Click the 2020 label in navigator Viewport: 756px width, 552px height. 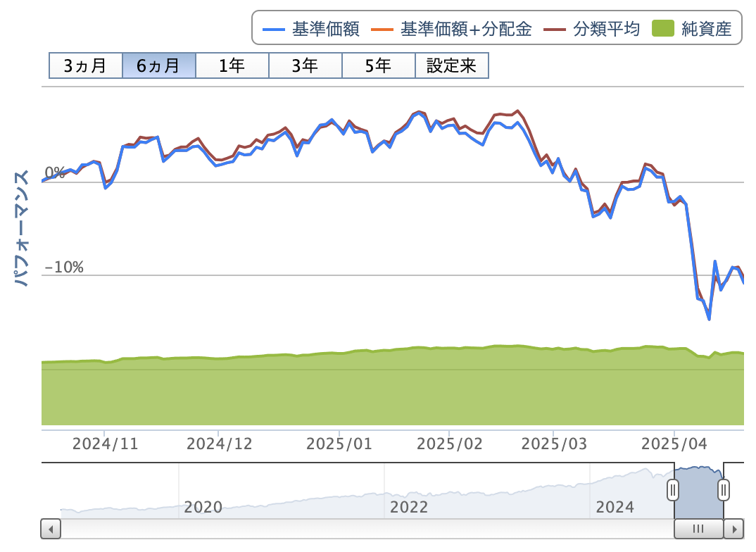(203, 507)
